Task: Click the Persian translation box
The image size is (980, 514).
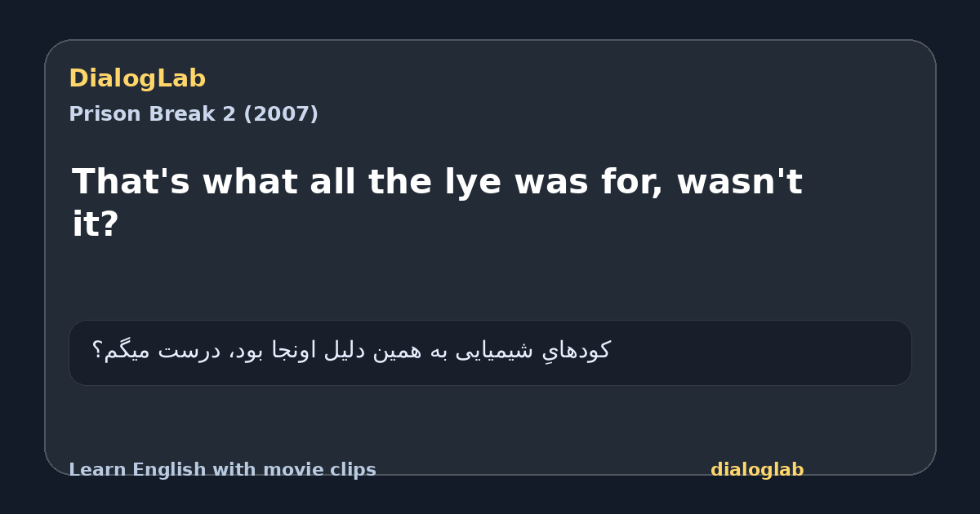Action: (490, 352)
